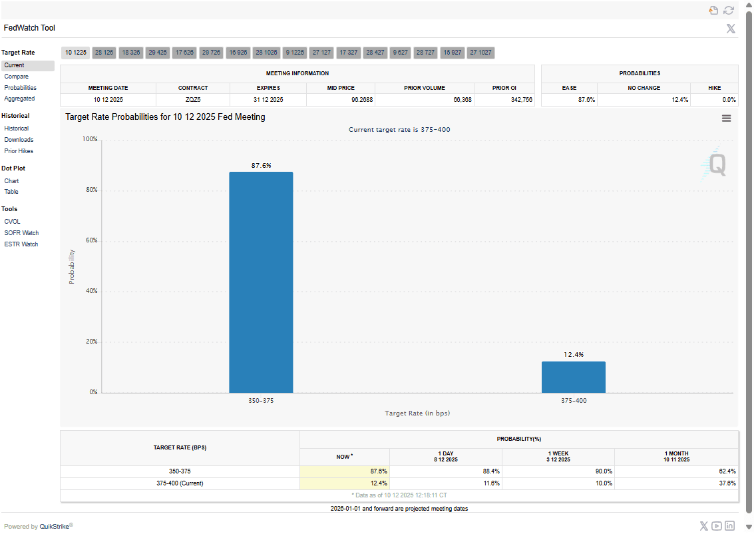Viewport: 756px width, 534px height.
Task: Select the 27 1027 meeting date tab
Action: point(480,53)
